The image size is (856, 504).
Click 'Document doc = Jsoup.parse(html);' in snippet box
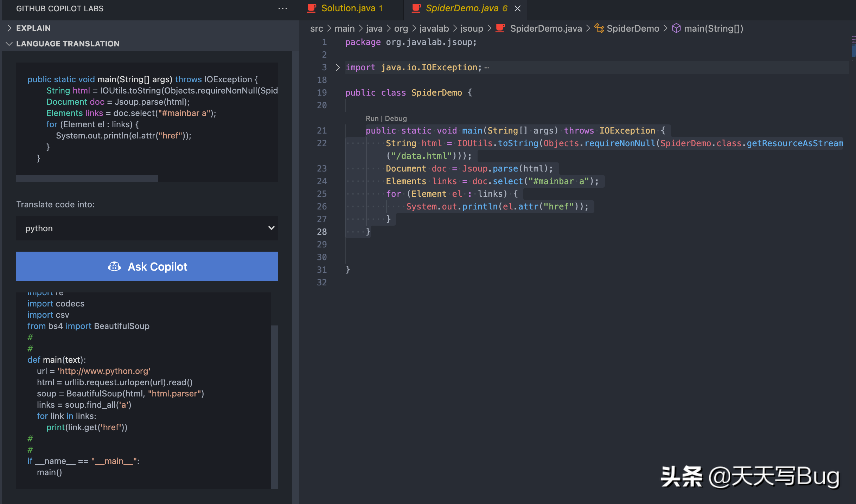pyautogui.click(x=118, y=102)
